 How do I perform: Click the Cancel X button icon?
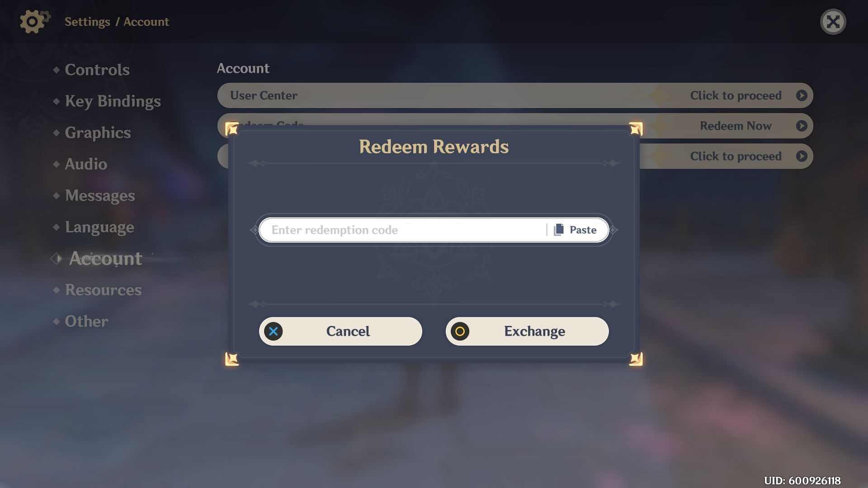(273, 331)
